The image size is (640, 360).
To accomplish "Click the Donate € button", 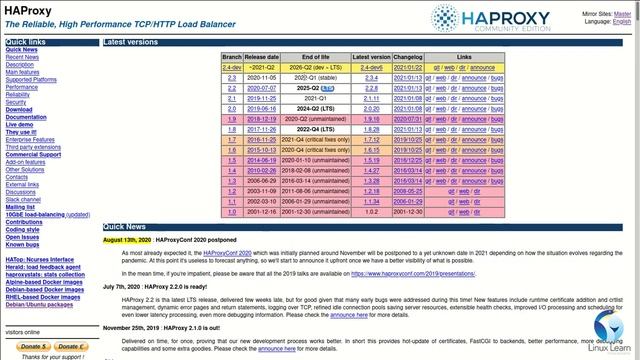I will (x=71, y=347).
